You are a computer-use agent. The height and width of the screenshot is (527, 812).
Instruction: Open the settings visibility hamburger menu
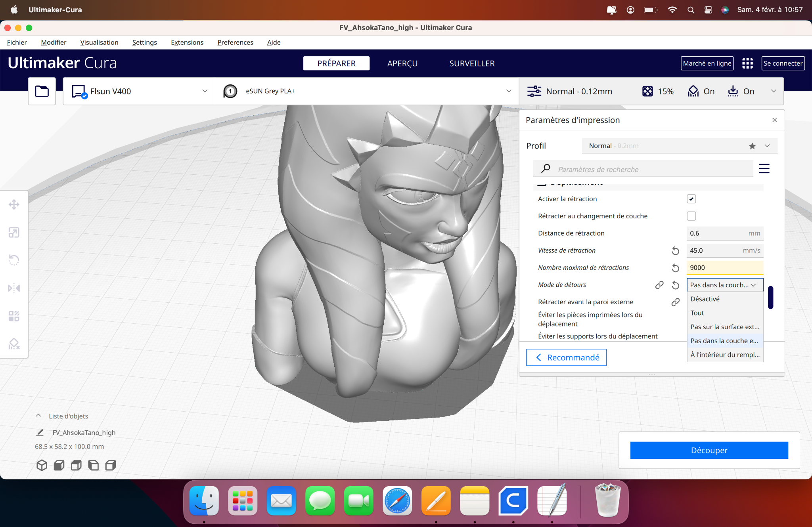click(764, 169)
